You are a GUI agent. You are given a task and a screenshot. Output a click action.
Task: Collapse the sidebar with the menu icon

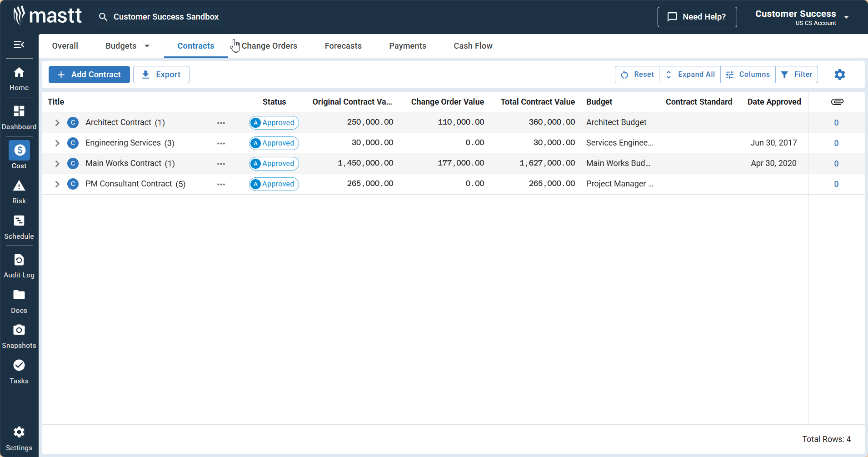[x=19, y=45]
